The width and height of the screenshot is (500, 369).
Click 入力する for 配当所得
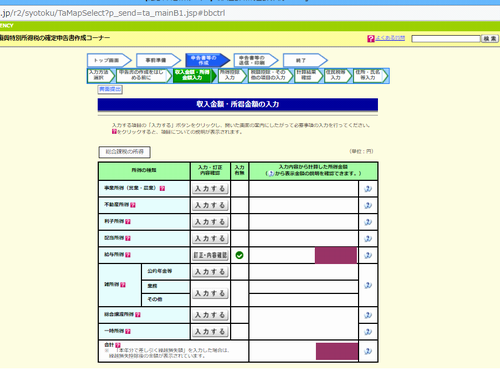(210, 239)
